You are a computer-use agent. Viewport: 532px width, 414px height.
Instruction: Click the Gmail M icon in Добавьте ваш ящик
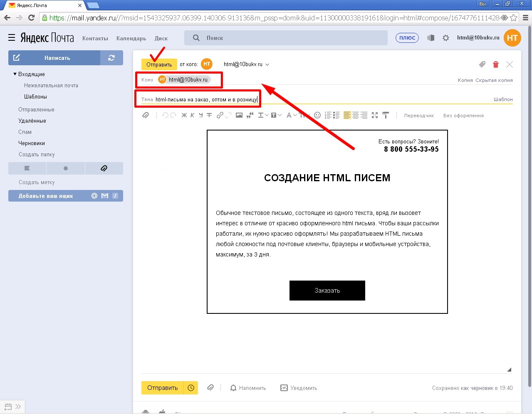[x=105, y=196]
